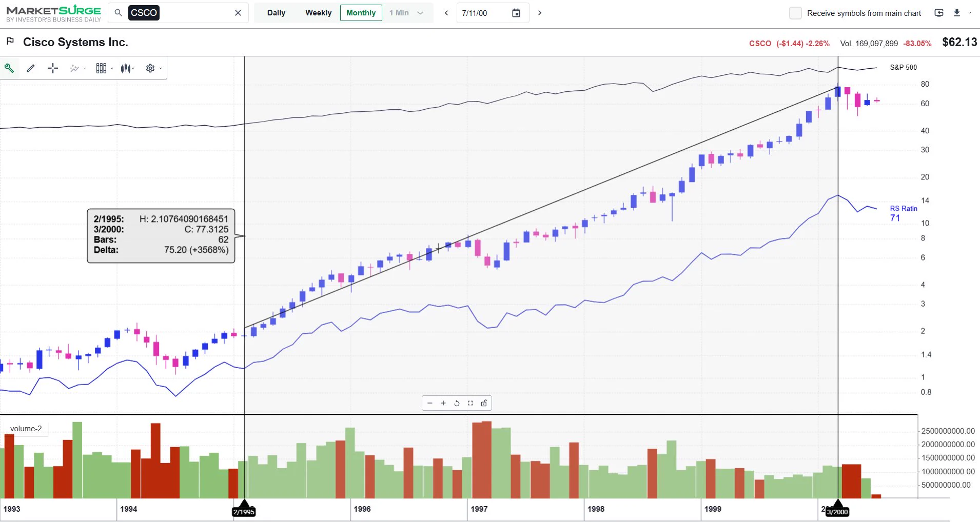Click the volume-2 pane label

tap(26, 429)
